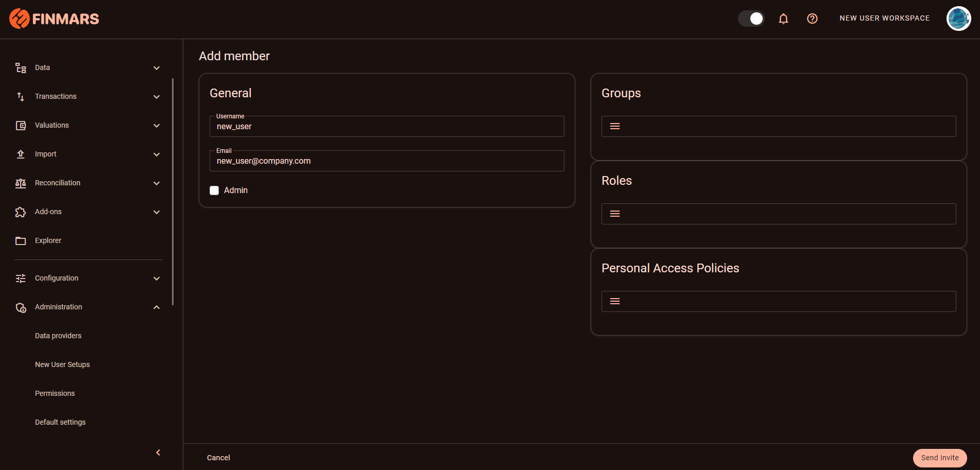This screenshot has width=980, height=470.
Task: Click the Data sidebar icon
Action: point(21,68)
